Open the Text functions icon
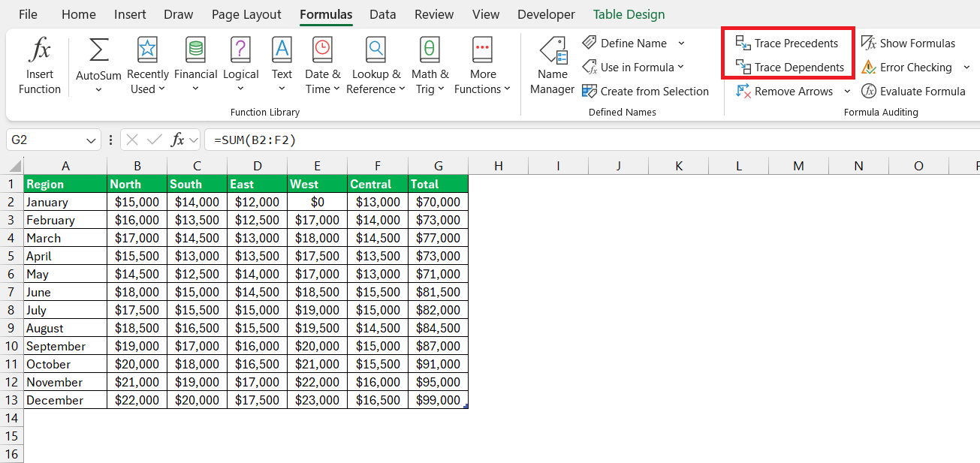Screen dimensions: 980x463 (282, 50)
